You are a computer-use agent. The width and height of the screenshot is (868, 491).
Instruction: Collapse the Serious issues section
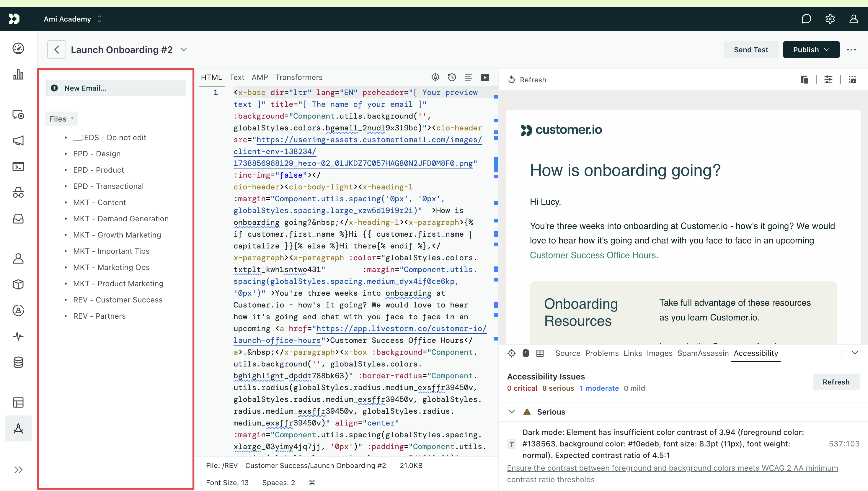coord(511,412)
